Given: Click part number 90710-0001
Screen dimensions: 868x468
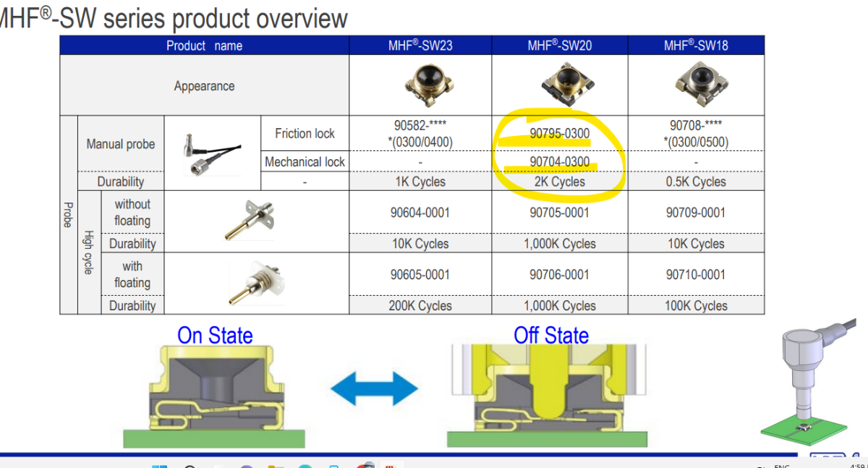Looking at the screenshot, I should (x=696, y=275).
